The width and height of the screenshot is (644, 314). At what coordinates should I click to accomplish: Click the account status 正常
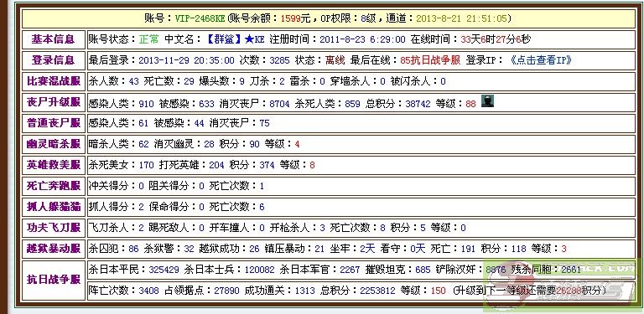[x=148, y=39]
